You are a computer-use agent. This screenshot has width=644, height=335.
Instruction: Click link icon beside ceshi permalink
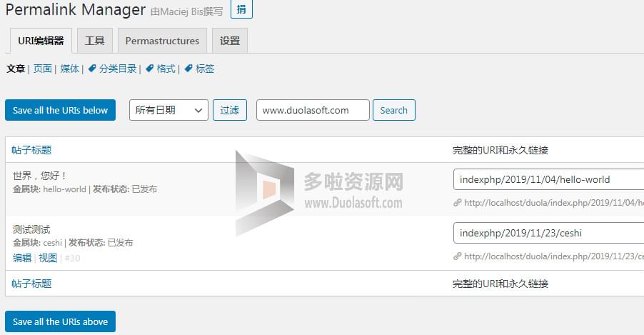(x=458, y=256)
